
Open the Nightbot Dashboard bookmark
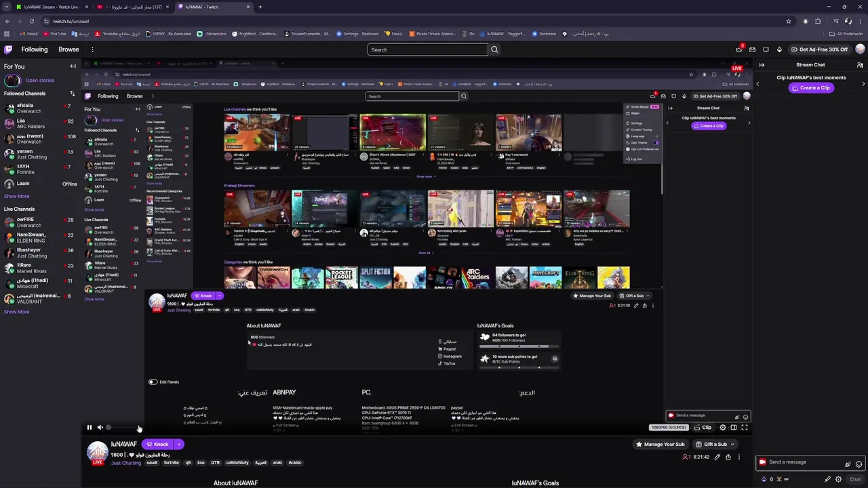pos(255,33)
